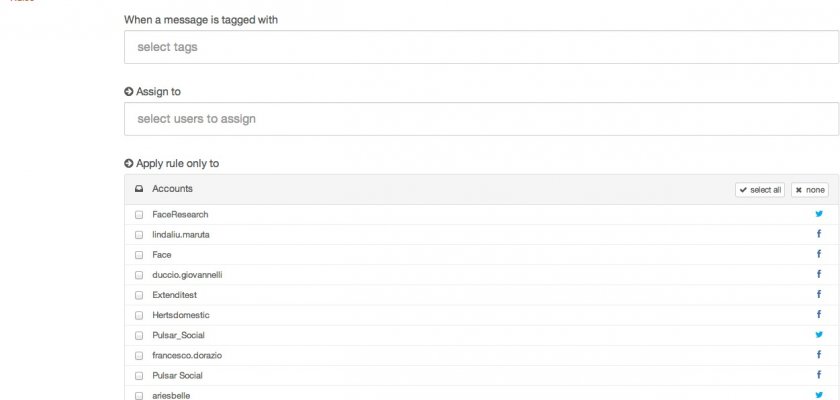The height and width of the screenshot is (400, 840).
Task: Check the ariesbelle account checkbox
Action: pos(139,396)
